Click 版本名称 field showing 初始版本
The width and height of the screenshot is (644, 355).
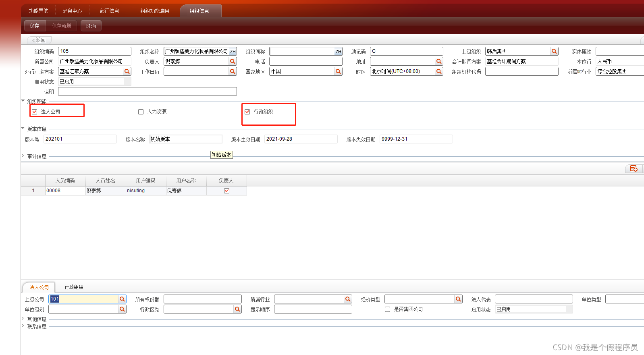(x=186, y=139)
